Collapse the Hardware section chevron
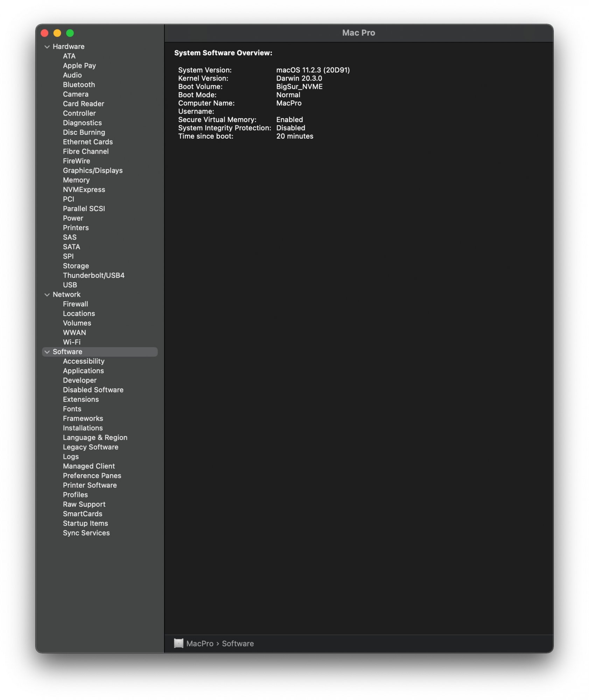The width and height of the screenshot is (589, 700). (x=47, y=47)
